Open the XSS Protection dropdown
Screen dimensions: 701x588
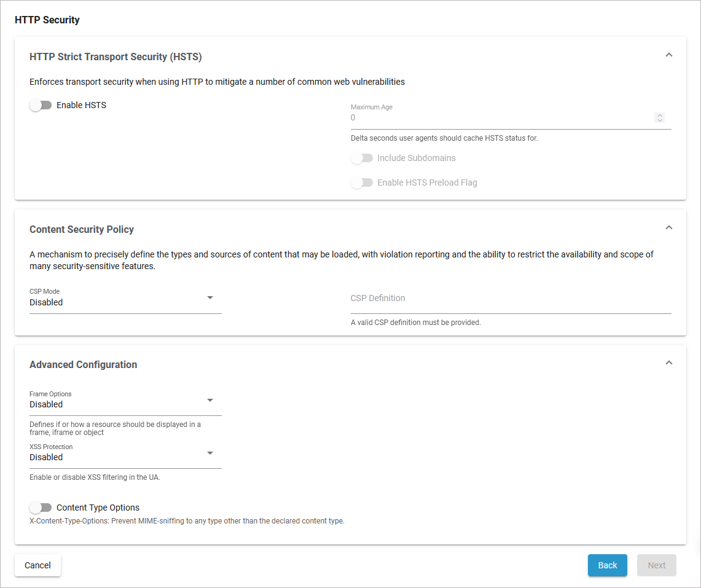click(x=125, y=457)
